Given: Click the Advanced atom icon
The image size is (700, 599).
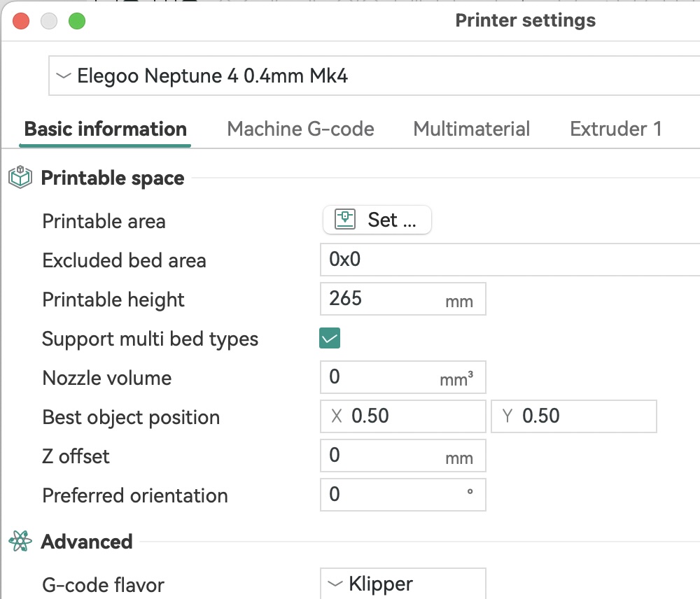Looking at the screenshot, I should [20, 542].
